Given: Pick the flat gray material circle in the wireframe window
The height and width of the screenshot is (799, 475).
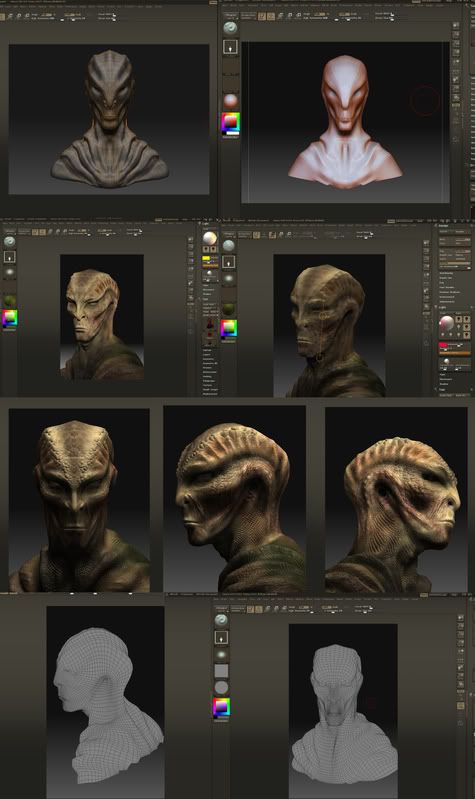Looking at the screenshot, I should point(221,688).
